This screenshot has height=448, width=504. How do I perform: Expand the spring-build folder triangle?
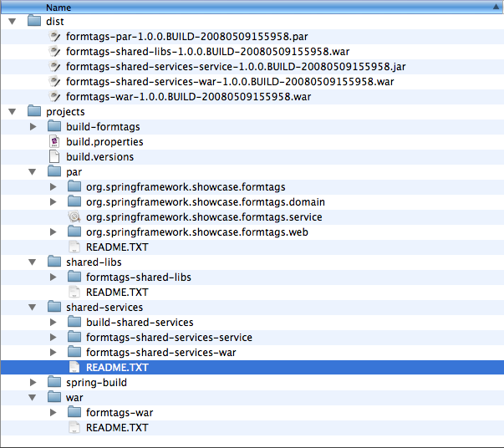pos(33,383)
